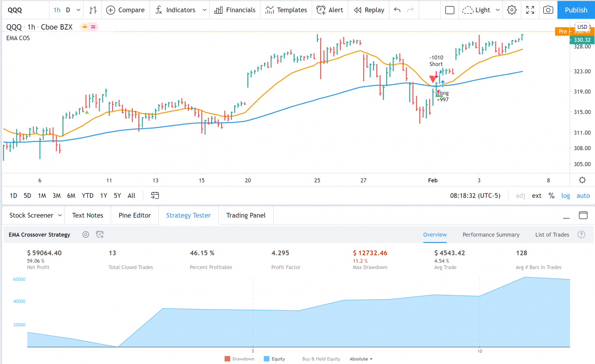
Task: Select the D timeframe
Action: pyautogui.click(x=68, y=10)
